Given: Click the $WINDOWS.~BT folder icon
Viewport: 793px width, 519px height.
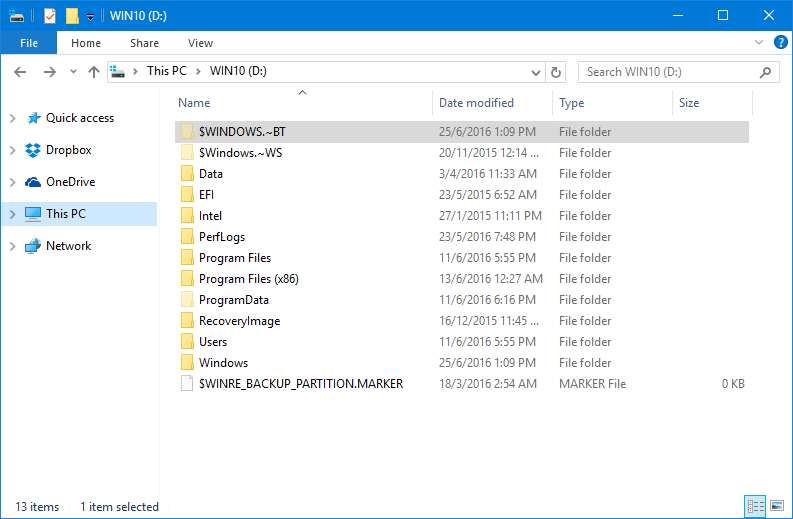Looking at the screenshot, I should (187, 132).
